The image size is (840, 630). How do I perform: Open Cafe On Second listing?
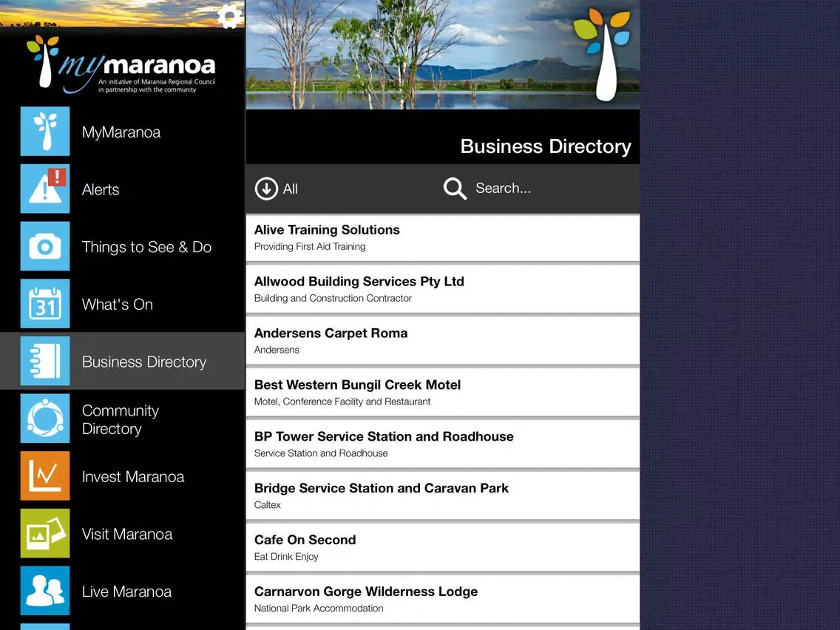click(x=442, y=547)
